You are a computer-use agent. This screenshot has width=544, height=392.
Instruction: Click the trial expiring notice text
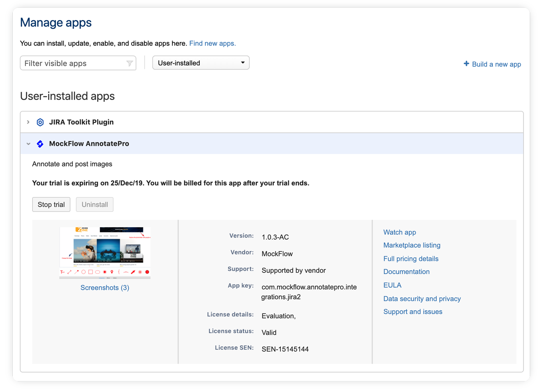[171, 183]
